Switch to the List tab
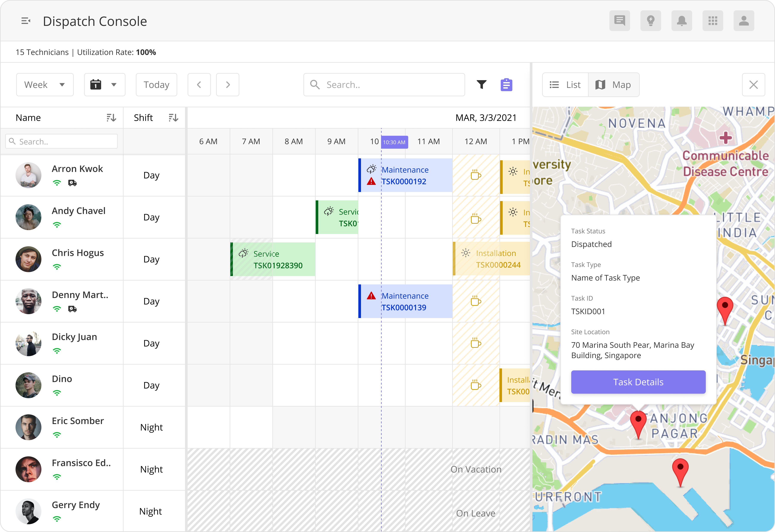This screenshot has height=532, width=775. 565,85
